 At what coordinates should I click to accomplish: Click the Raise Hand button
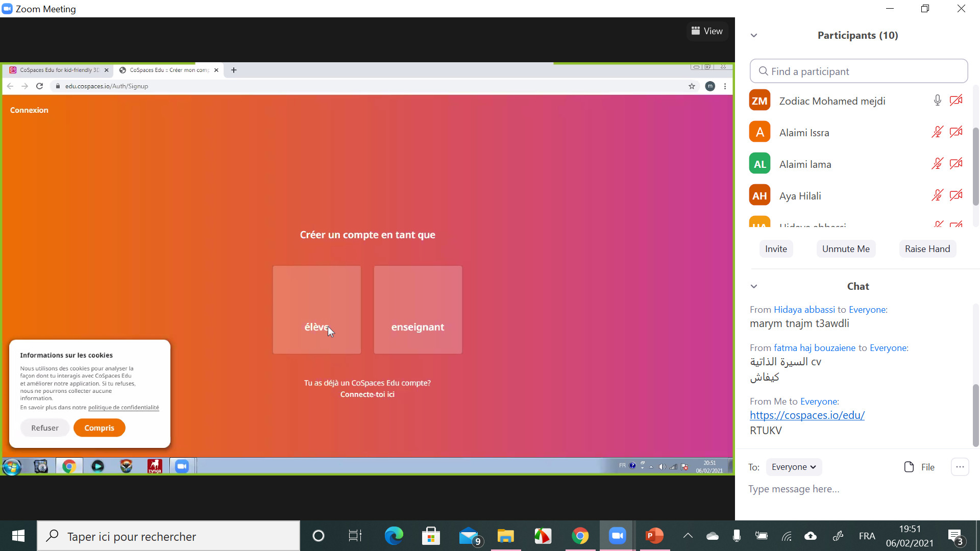coord(927,249)
